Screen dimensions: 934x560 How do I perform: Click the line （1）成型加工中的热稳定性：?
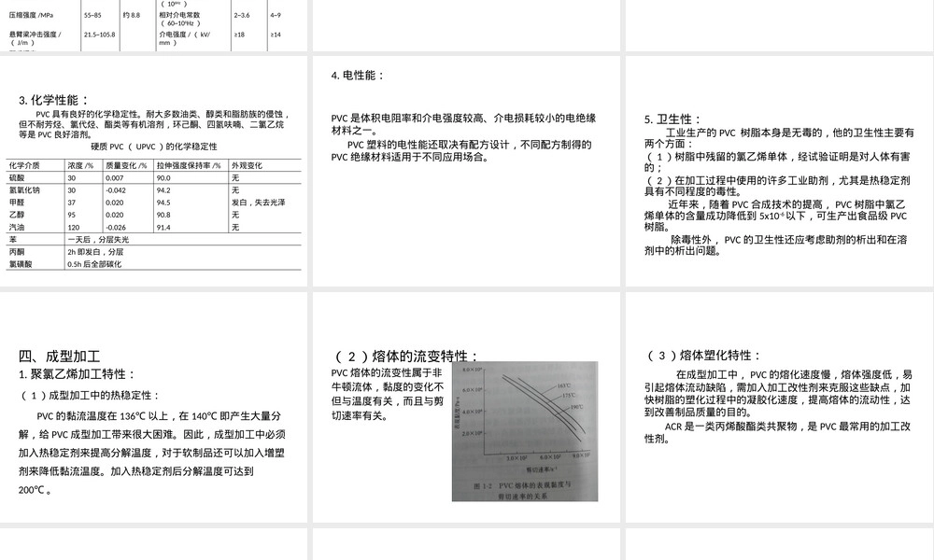90,395
